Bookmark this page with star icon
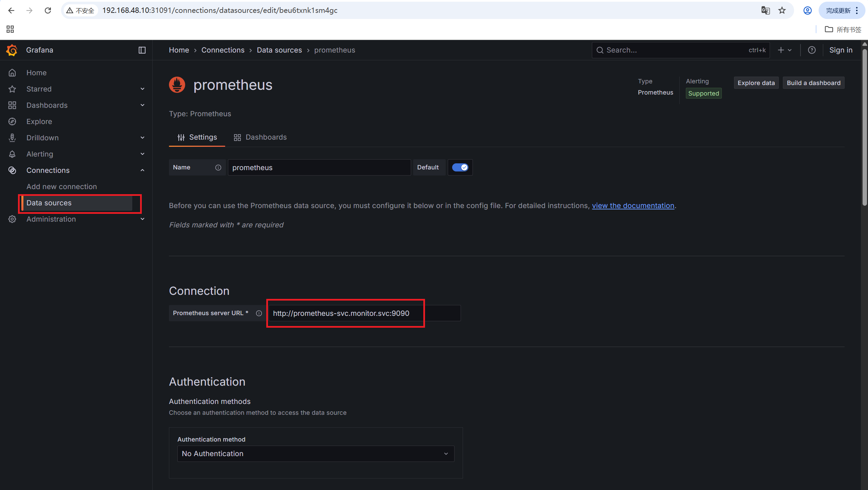The image size is (868, 490). point(782,11)
